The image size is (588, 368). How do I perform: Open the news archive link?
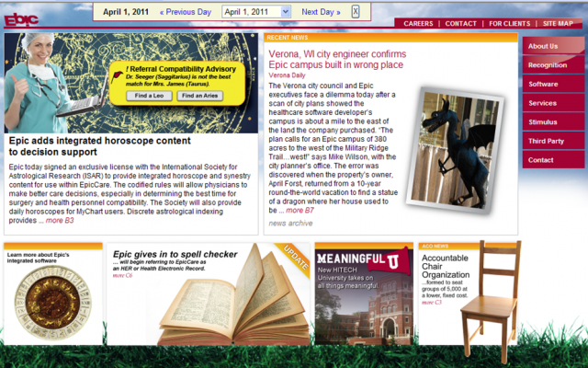click(290, 224)
